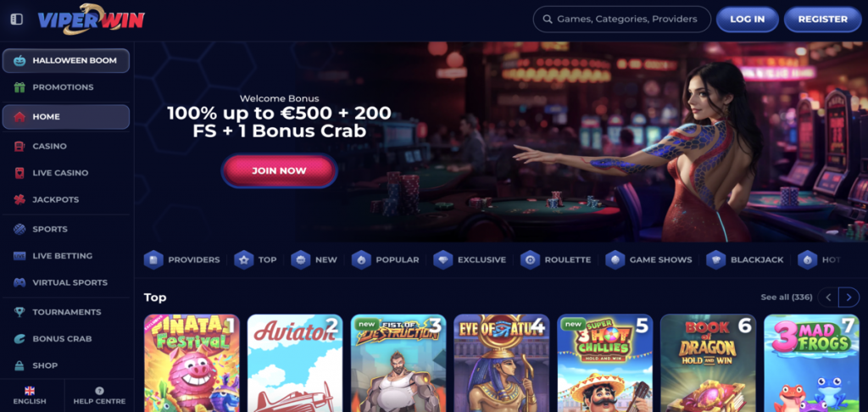Open Promotions gift icon in sidebar
Screen dimensions: 868x412
[x=20, y=87]
